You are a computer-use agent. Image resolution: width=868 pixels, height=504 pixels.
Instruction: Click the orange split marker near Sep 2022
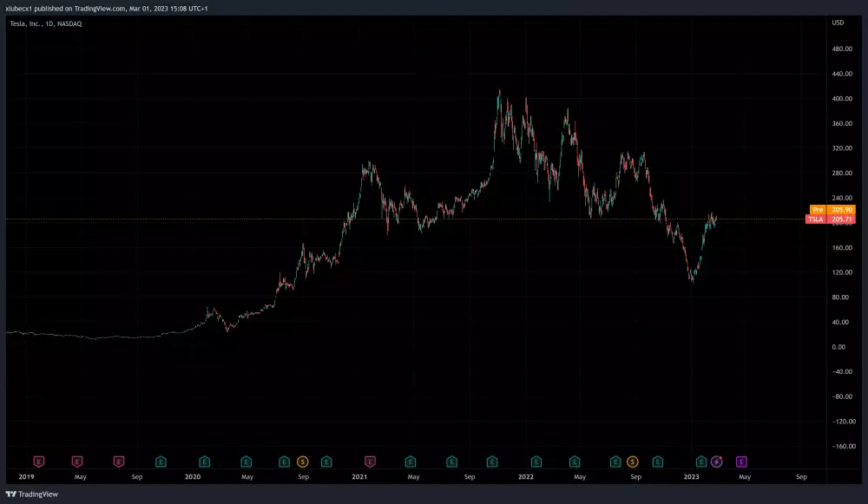633,461
